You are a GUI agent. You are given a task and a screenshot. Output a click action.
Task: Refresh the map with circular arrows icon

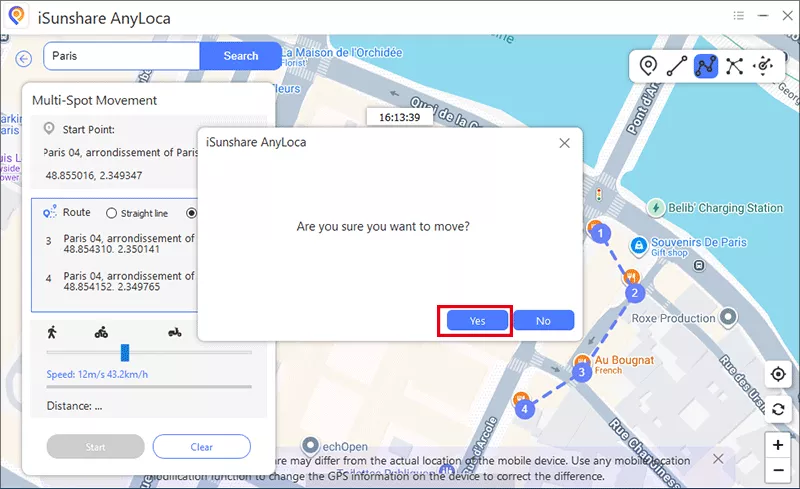778,409
